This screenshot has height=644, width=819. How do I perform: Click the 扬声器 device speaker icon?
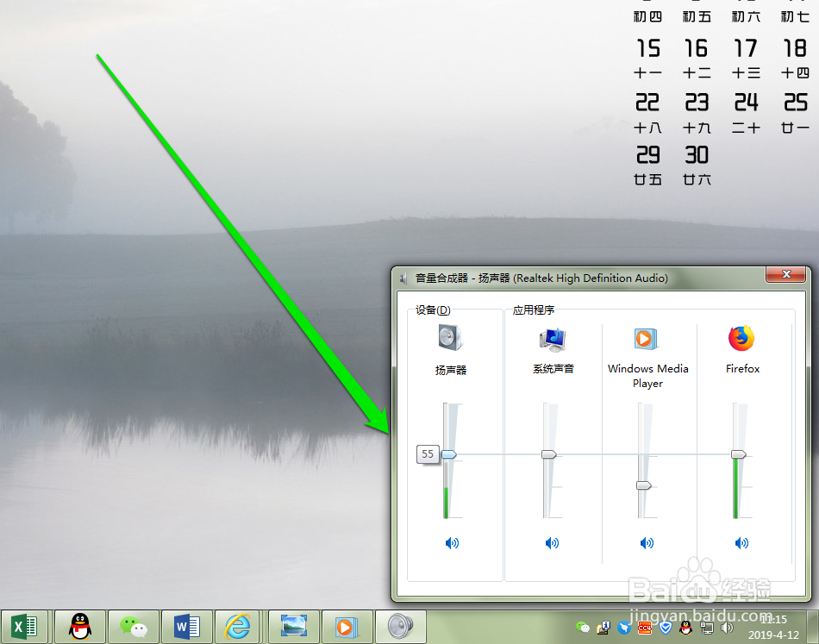tap(450, 337)
